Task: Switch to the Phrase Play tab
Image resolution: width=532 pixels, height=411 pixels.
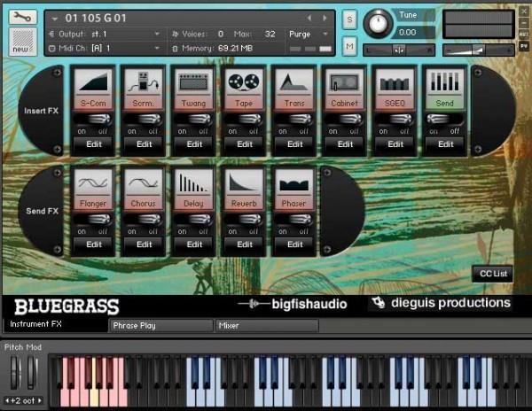Action: pyautogui.click(x=160, y=326)
